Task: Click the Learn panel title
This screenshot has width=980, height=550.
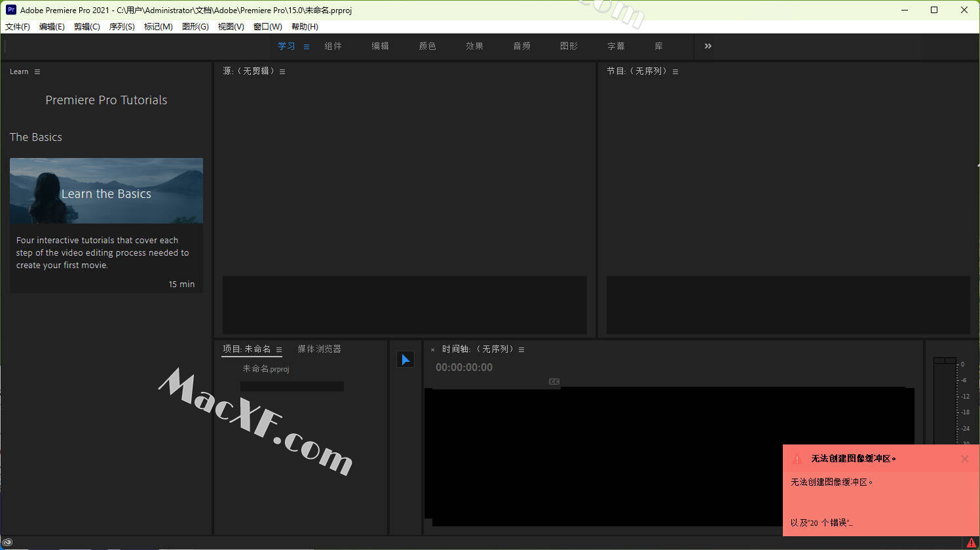Action: click(x=19, y=71)
